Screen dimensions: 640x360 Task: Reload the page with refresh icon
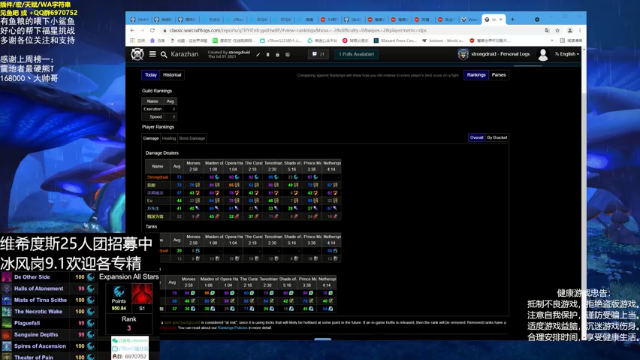(x=152, y=30)
